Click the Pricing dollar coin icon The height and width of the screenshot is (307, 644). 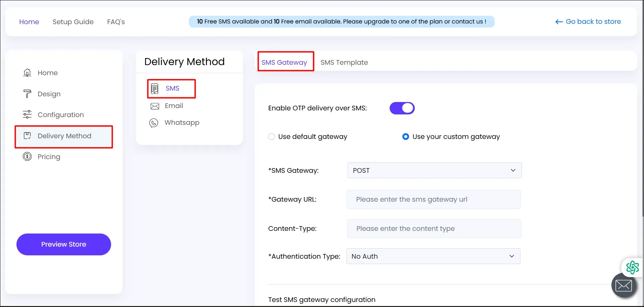click(x=27, y=156)
